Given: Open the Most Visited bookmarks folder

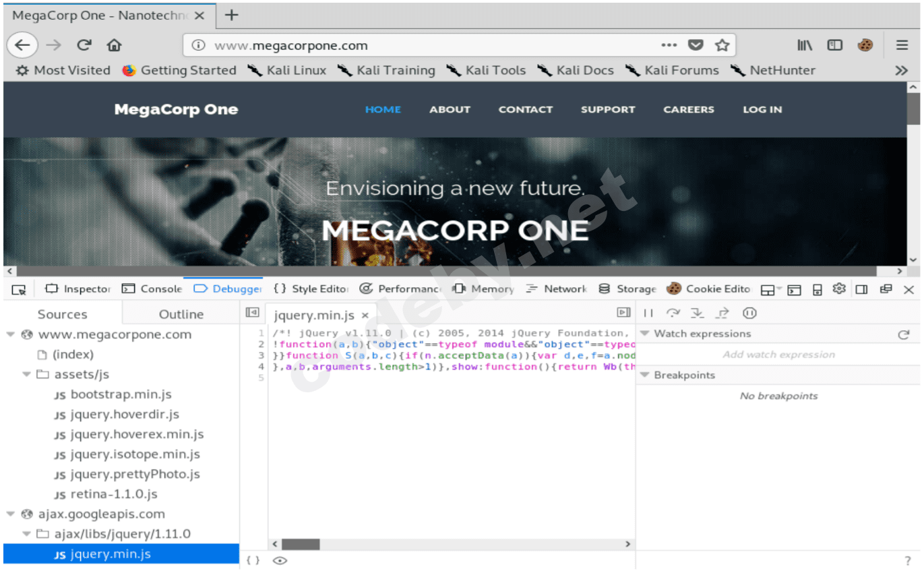Looking at the screenshot, I should point(63,70).
